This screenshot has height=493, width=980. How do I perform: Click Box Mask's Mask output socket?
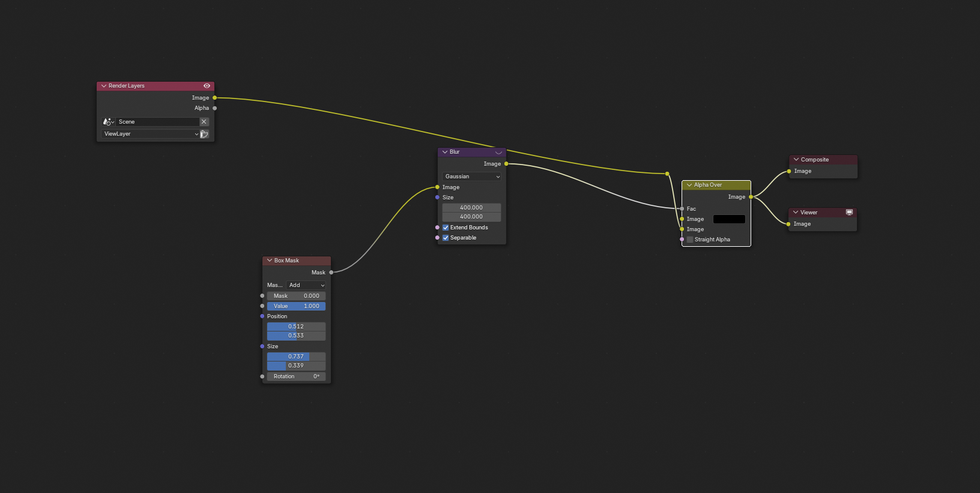[x=331, y=273]
